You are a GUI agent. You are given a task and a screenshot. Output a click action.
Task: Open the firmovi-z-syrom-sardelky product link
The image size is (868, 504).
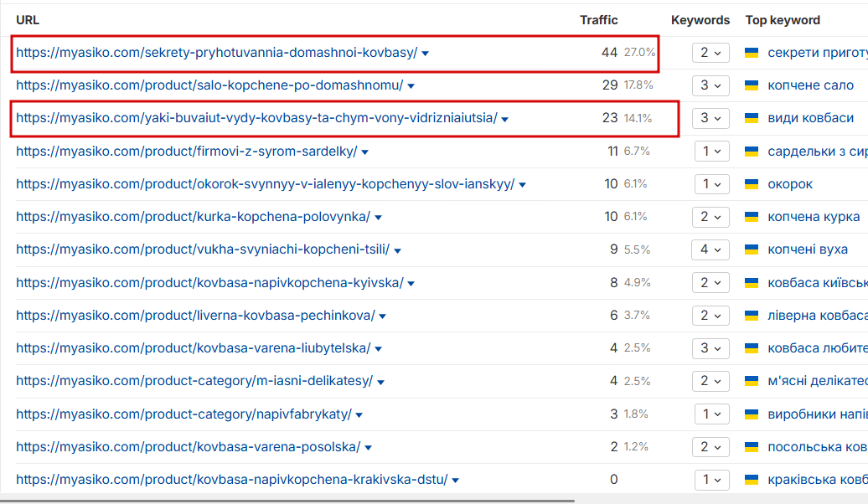coord(187,151)
